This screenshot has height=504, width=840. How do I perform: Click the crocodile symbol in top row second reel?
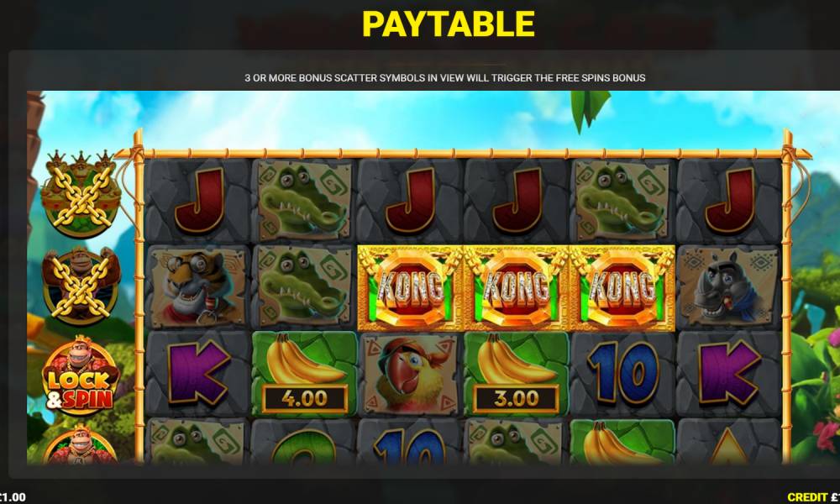pyautogui.click(x=304, y=200)
